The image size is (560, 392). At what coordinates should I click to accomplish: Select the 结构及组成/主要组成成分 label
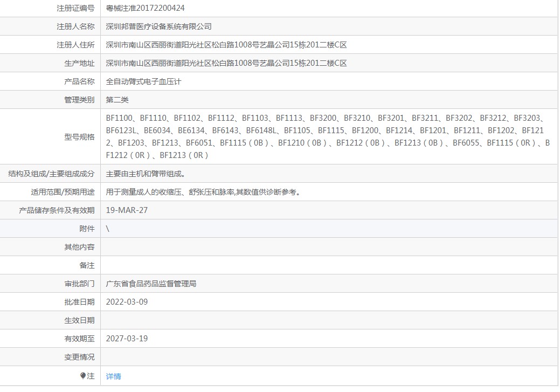tap(51, 174)
